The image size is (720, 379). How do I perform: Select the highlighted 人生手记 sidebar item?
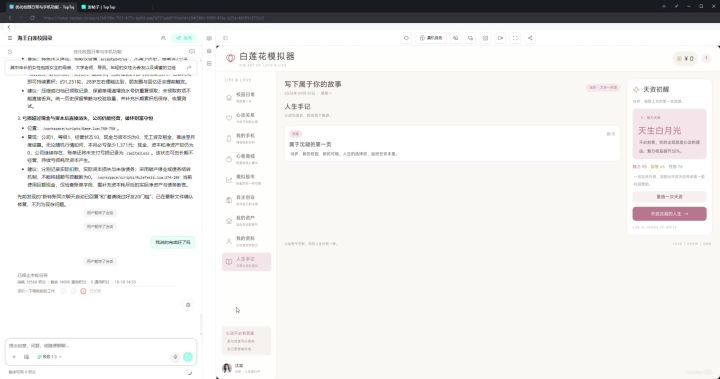(x=246, y=262)
